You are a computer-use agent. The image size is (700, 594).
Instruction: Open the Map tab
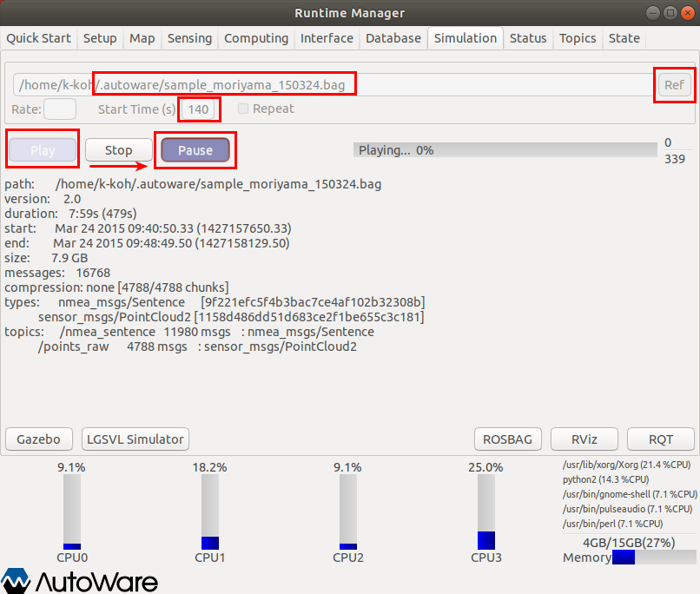pyautogui.click(x=142, y=38)
